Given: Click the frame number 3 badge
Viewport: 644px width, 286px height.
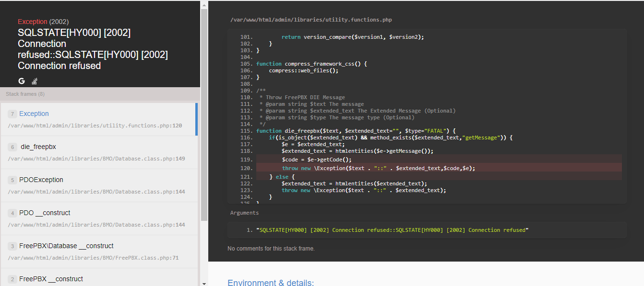Looking at the screenshot, I should coord(12,246).
